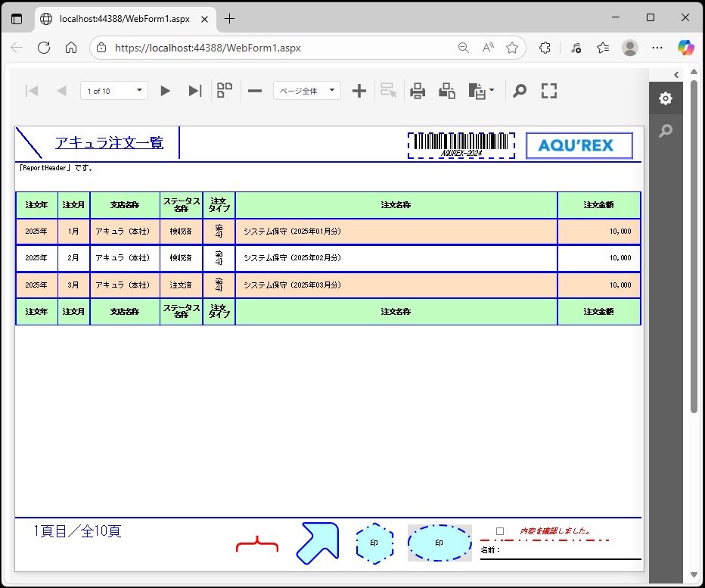The image size is (705, 588).
Task: Tick the 内容を確認しました checkbox
Action: pos(500,531)
